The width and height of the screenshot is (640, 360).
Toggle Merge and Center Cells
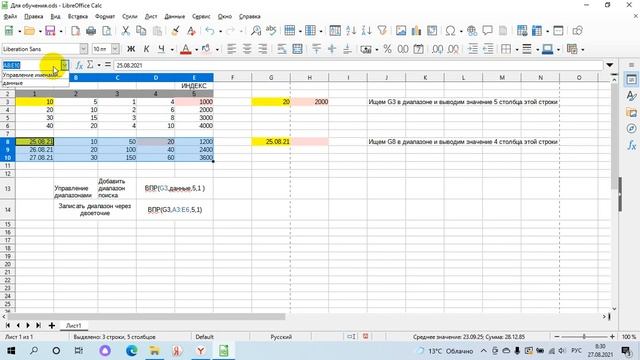point(297,49)
